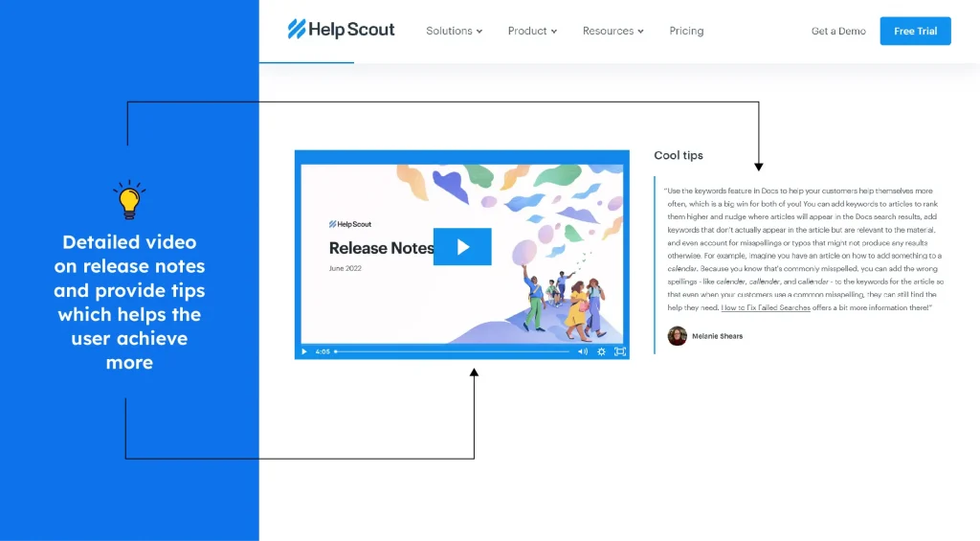Click the 'Detailed video on release notes' caption

pos(129,302)
